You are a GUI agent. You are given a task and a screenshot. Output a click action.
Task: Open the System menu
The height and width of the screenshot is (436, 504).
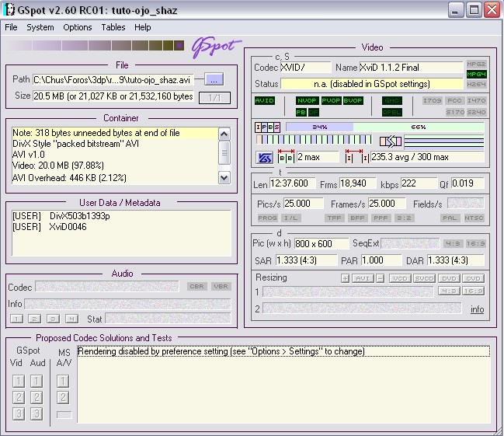[x=40, y=27]
